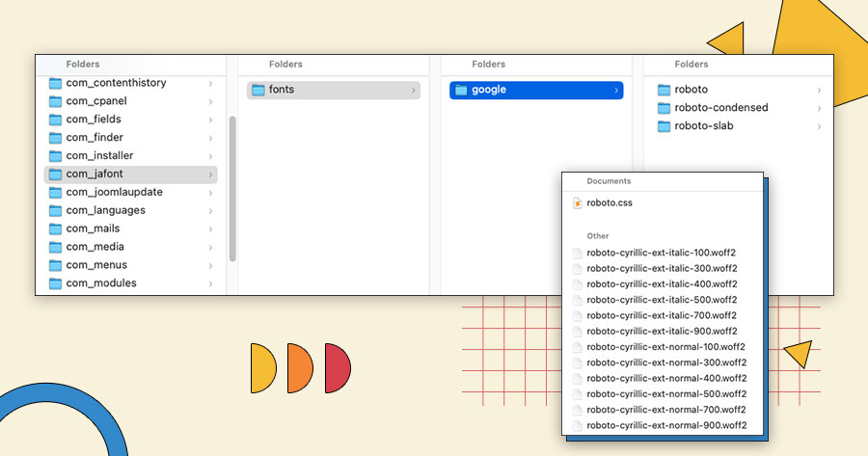Select the com_media folder name
This screenshot has height=456, width=868.
95,247
